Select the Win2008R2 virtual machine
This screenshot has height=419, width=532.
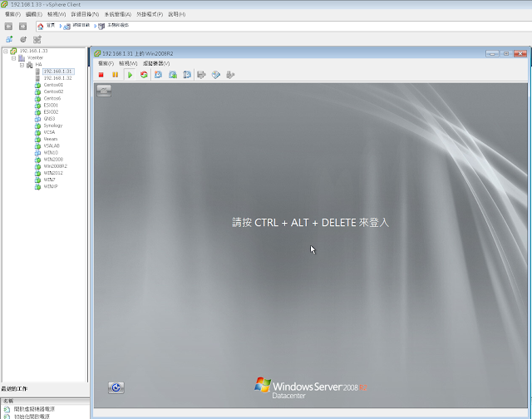(x=56, y=166)
